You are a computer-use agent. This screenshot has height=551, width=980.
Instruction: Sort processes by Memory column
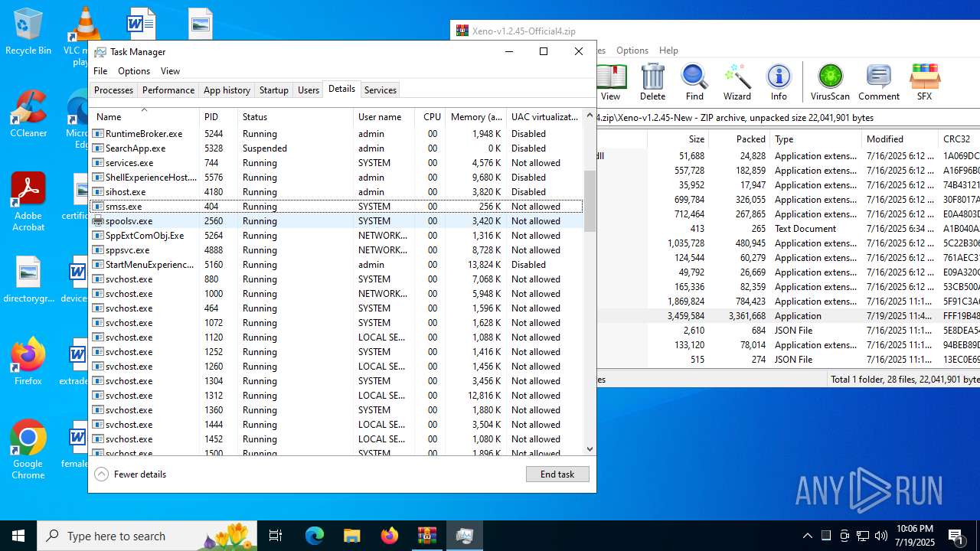(x=476, y=117)
